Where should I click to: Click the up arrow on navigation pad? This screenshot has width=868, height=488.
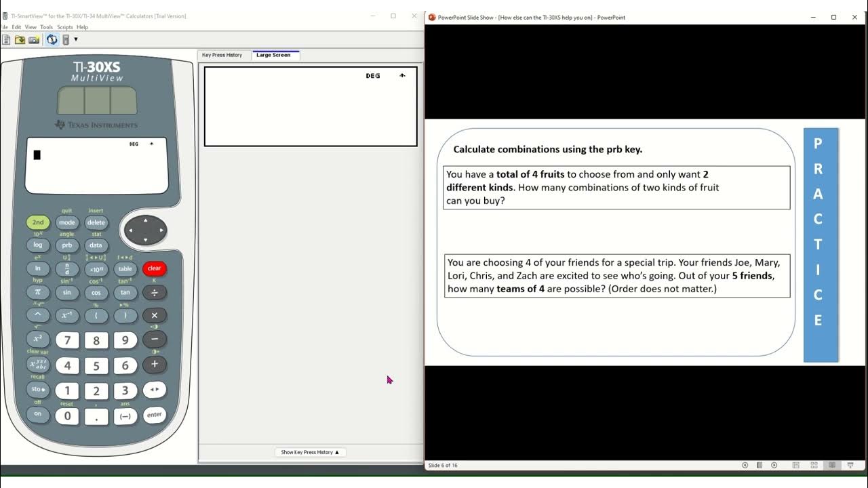(145, 220)
